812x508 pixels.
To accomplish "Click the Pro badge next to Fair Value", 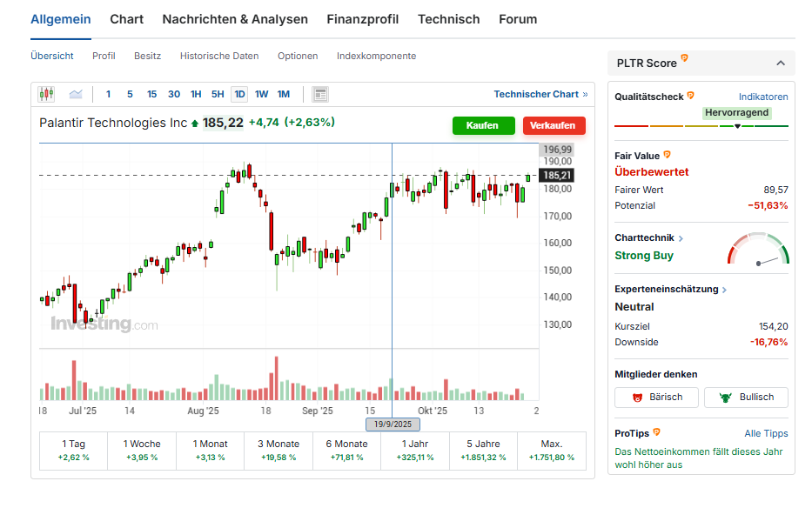I will 668,155.
